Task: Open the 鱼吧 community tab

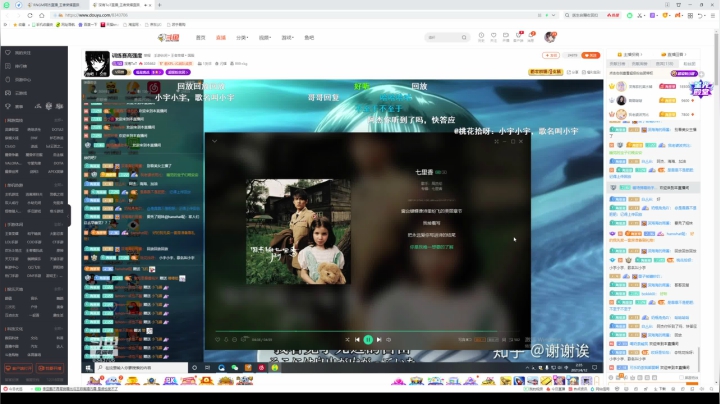Action: click(309, 38)
